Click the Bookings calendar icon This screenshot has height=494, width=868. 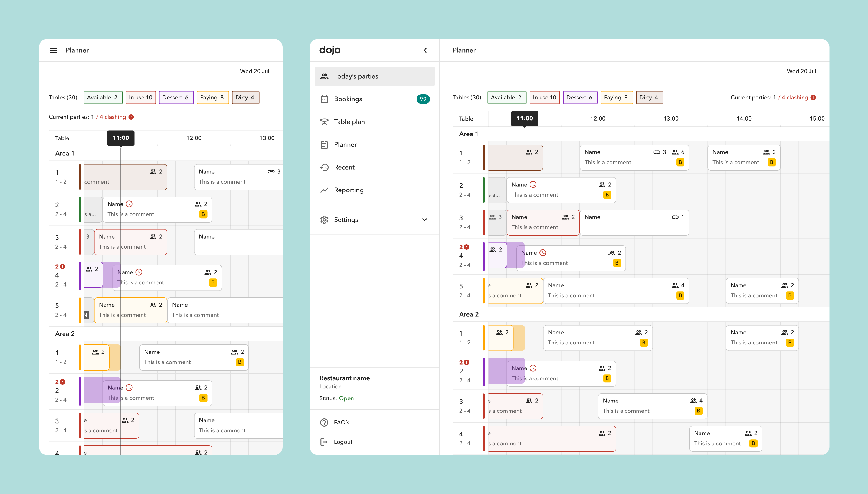(x=324, y=99)
